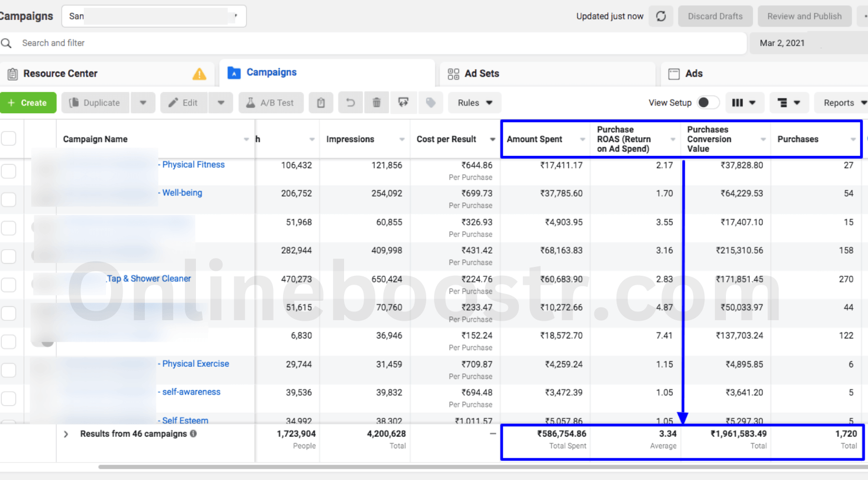The height and width of the screenshot is (480, 868).
Task: Click the tag label icon
Action: coord(431,103)
